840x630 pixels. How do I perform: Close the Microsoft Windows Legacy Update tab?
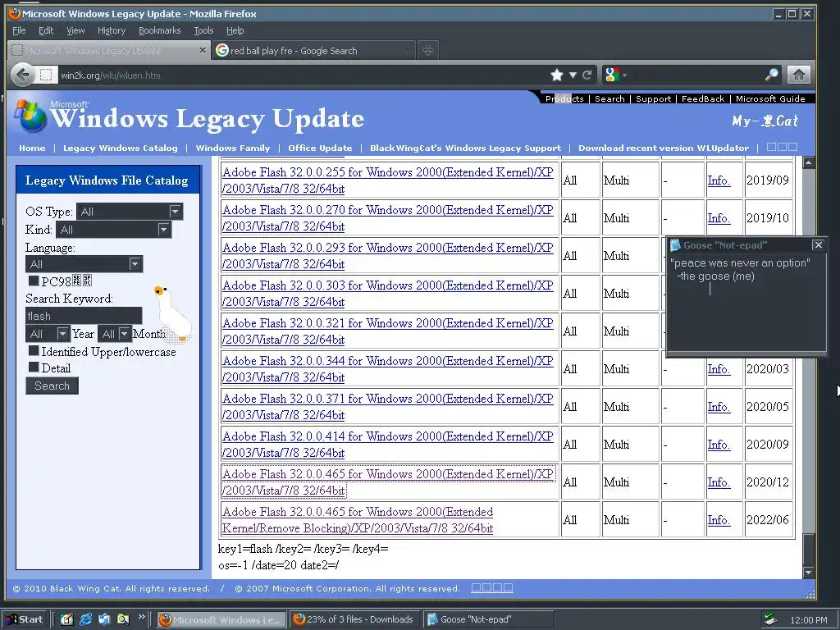pos(202,50)
